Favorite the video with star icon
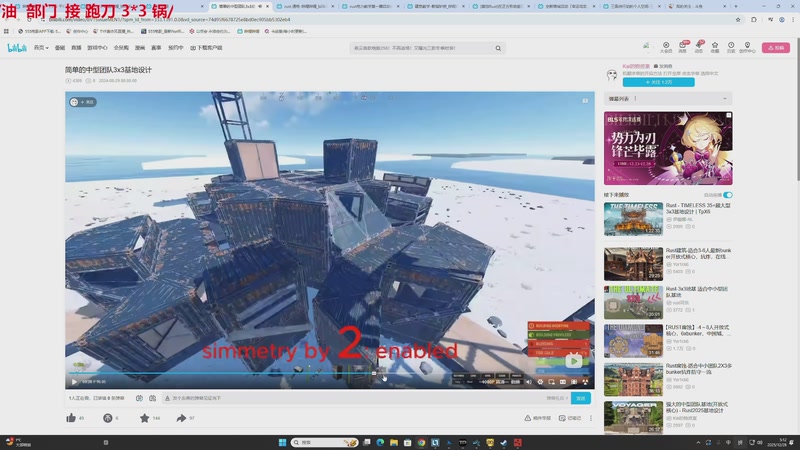 [x=144, y=418]
